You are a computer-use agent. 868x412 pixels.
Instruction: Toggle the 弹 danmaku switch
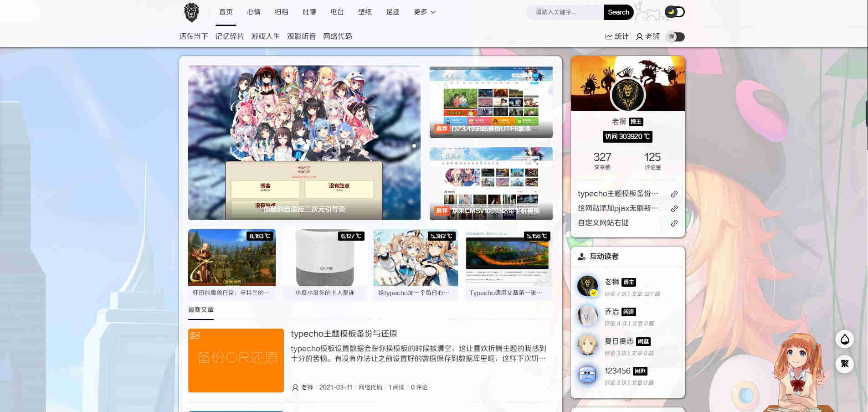point(676,37)
